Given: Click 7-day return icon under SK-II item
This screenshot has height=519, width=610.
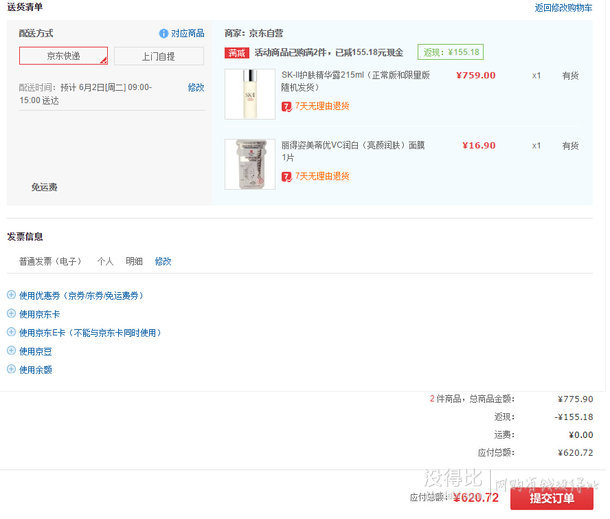Looking at the screenshot, I should 287,106.
